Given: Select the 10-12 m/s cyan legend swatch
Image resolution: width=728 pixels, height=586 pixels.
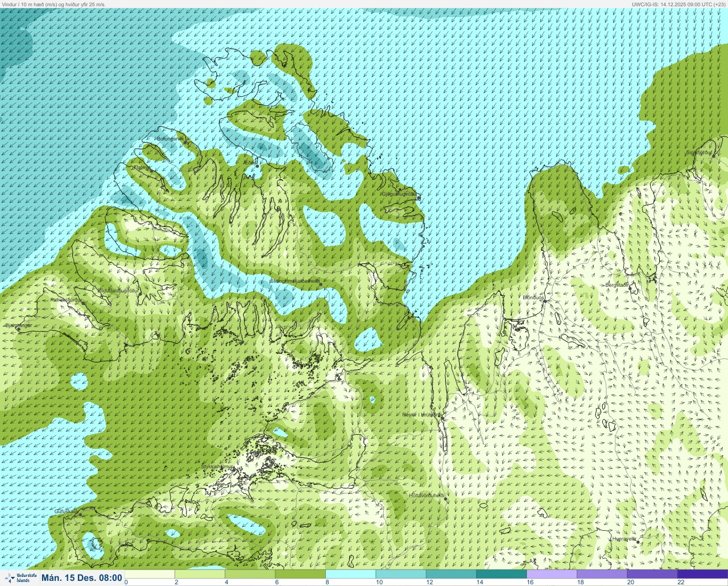Looking at the screenshot, I should click(x=401, y=574).
